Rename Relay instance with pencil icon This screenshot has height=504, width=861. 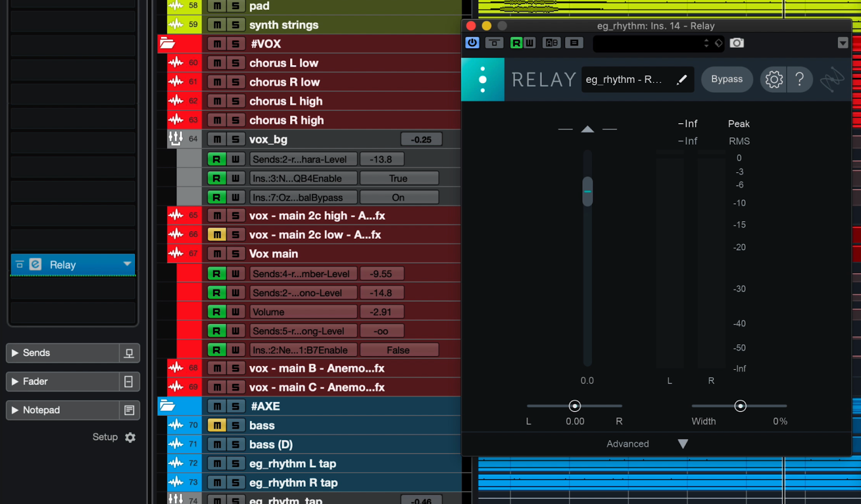[682, 80]
